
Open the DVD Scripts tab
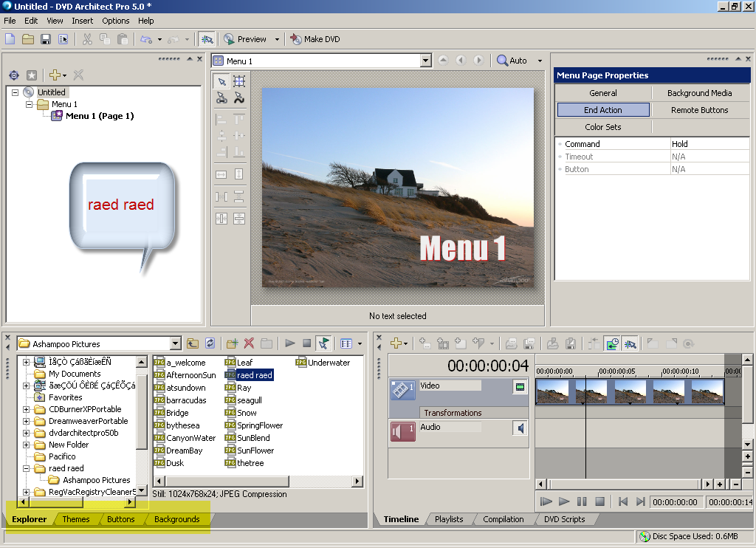(565, 519)
